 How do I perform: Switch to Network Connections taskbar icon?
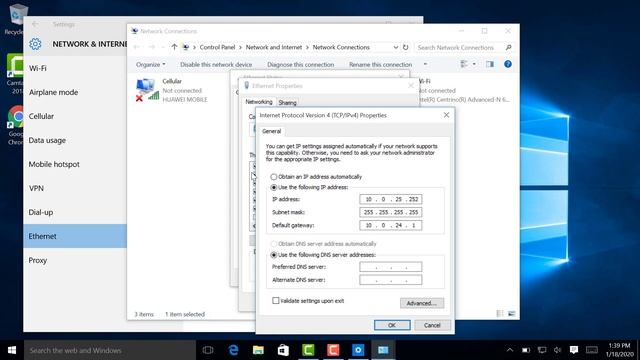point(383,350)
